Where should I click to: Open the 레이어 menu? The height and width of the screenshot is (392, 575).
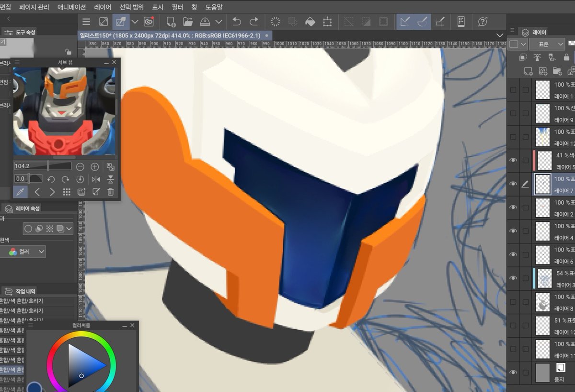coord(103,7)
